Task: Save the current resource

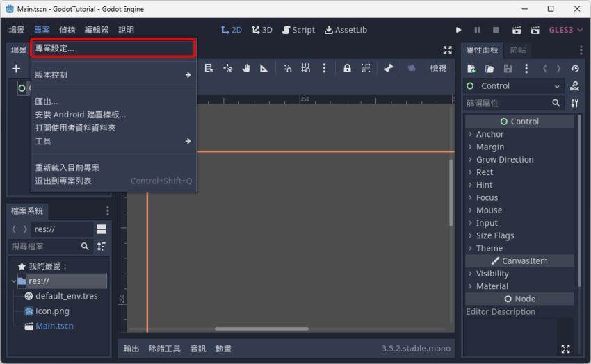Action: pos(508,69)
